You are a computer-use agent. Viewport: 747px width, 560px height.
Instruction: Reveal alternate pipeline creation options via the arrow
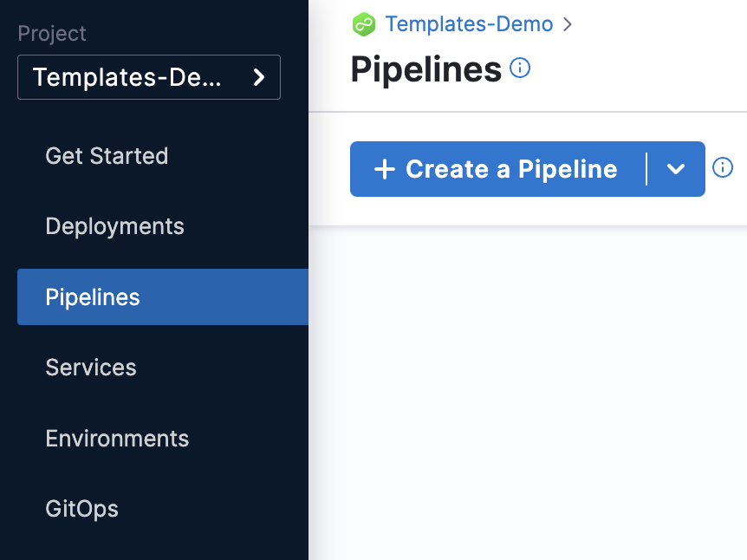pos(677,169)
